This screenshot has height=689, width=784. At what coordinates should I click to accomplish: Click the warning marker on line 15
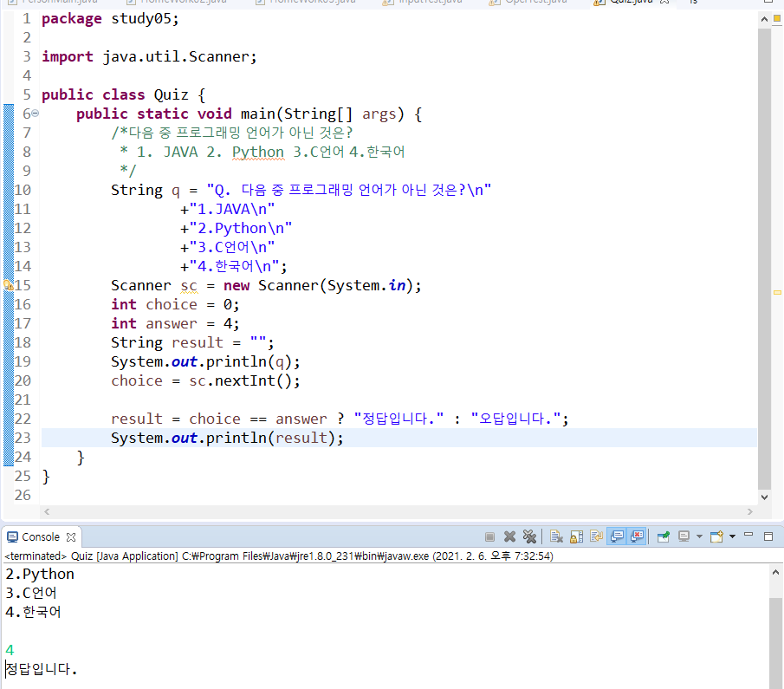[x=8, y=285]
